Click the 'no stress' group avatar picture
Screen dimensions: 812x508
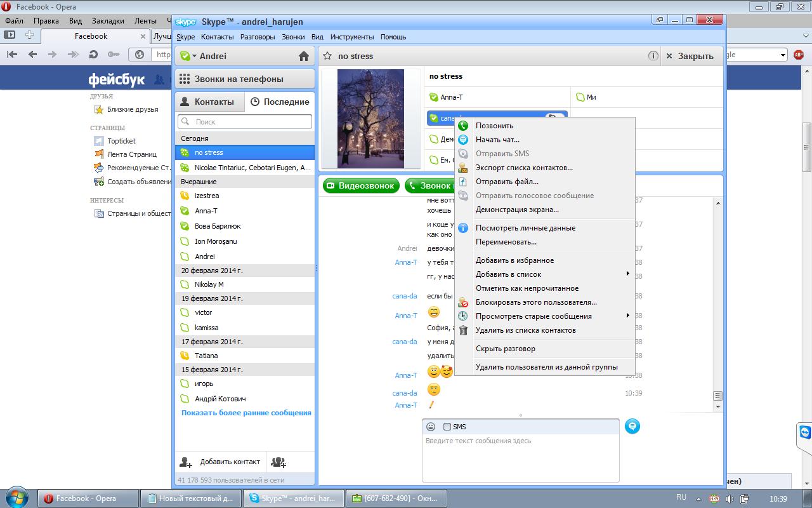tap(370, 119)
